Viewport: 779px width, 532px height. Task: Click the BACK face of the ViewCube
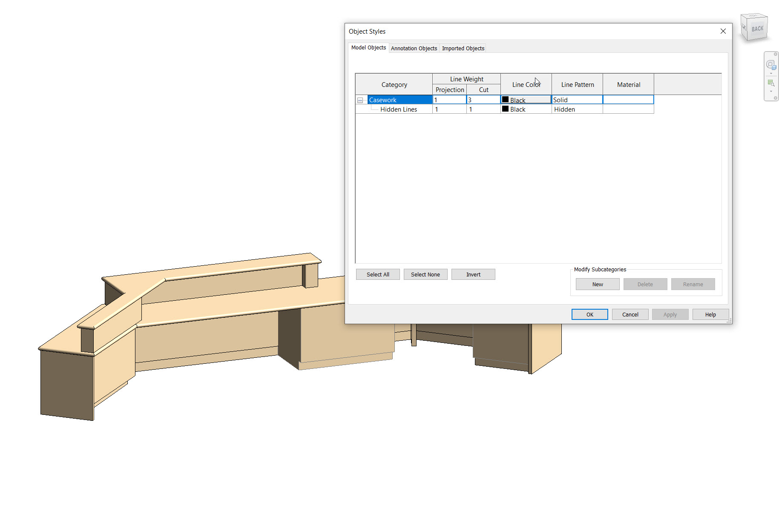coord(757,29)
